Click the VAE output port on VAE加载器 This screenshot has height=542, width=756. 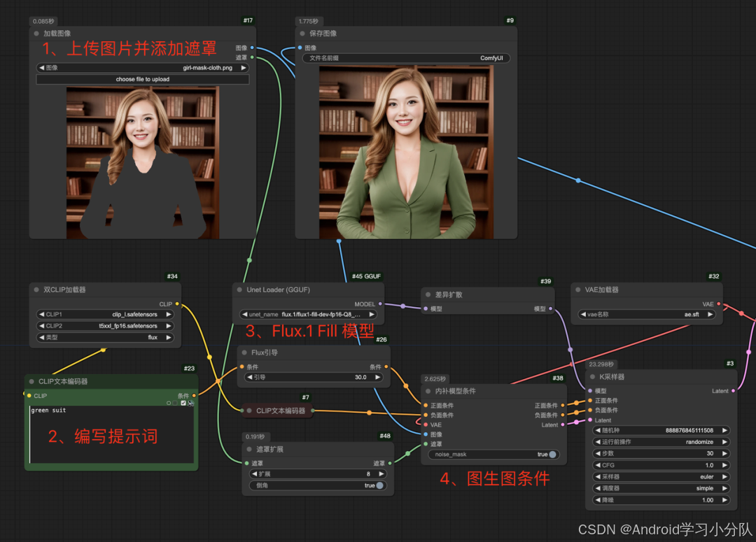[719, 304]
